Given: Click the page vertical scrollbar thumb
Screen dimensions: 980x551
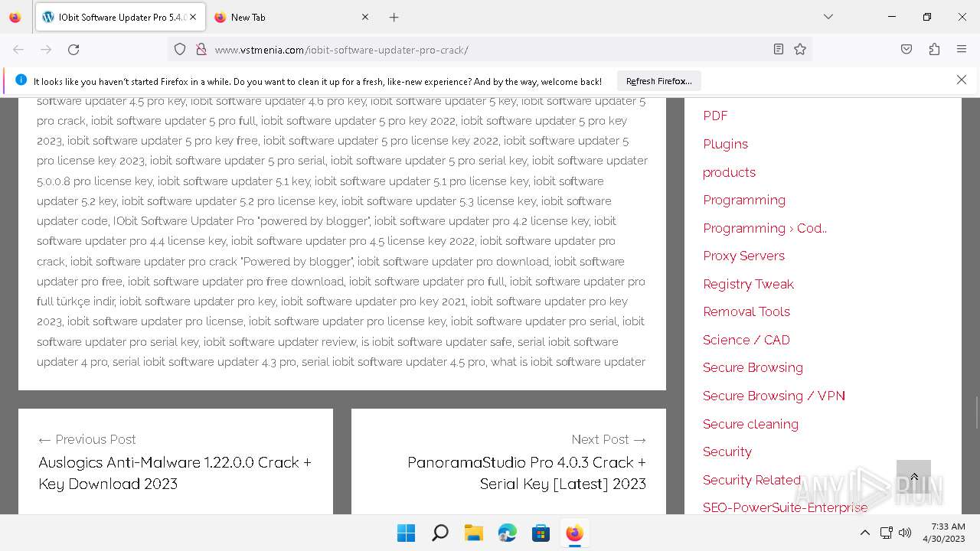Looking at the screenshot, I should [976, 413].
